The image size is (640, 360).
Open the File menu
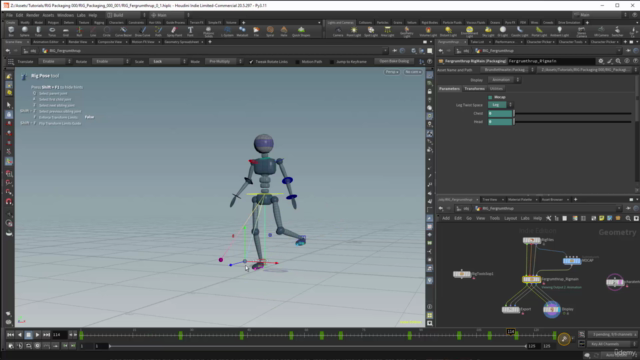tap(9, 15)
